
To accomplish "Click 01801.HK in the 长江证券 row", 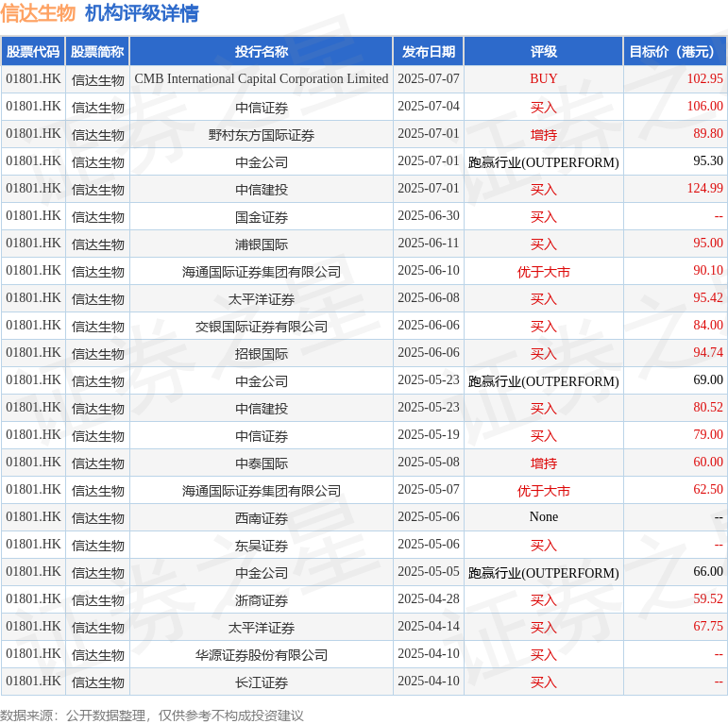I will [x=33, y=682].
